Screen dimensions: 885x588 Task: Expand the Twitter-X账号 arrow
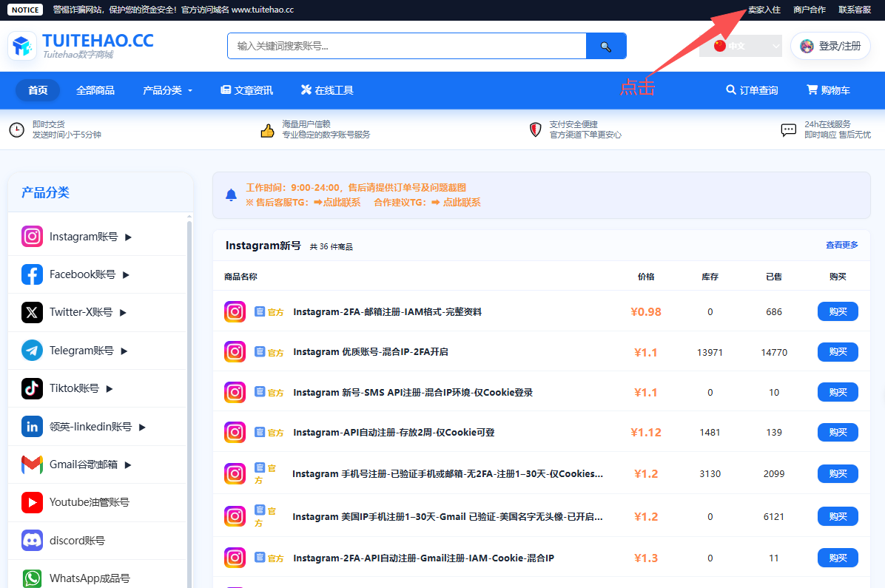point(124,313)
